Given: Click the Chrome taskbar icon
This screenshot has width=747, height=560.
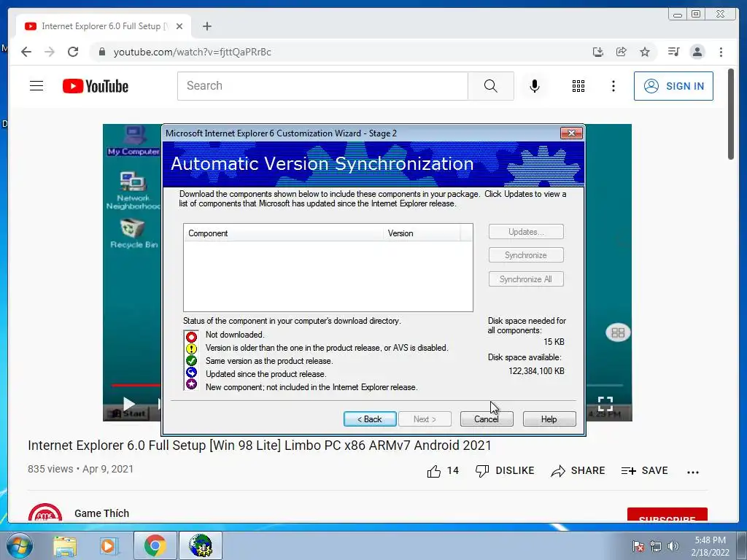Looking at the screenshot, I should pos(155,545).
